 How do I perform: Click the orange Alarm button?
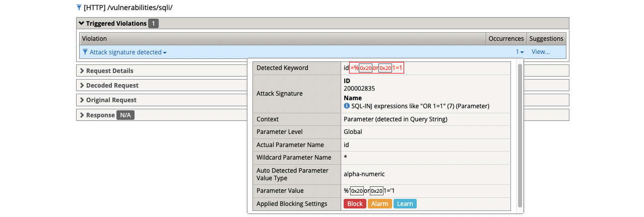click(379, 204)
